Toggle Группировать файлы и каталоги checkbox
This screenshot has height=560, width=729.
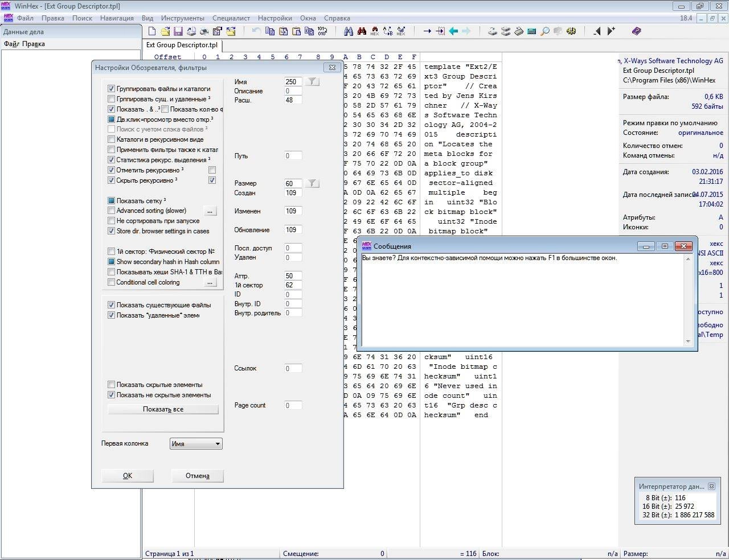pos(112,89)
